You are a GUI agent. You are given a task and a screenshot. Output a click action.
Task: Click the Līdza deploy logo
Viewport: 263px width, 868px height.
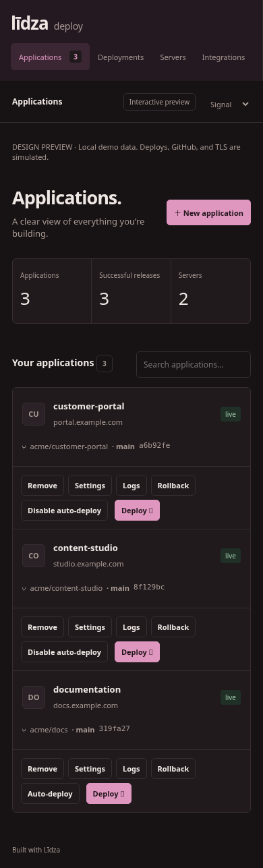[47, 24]
